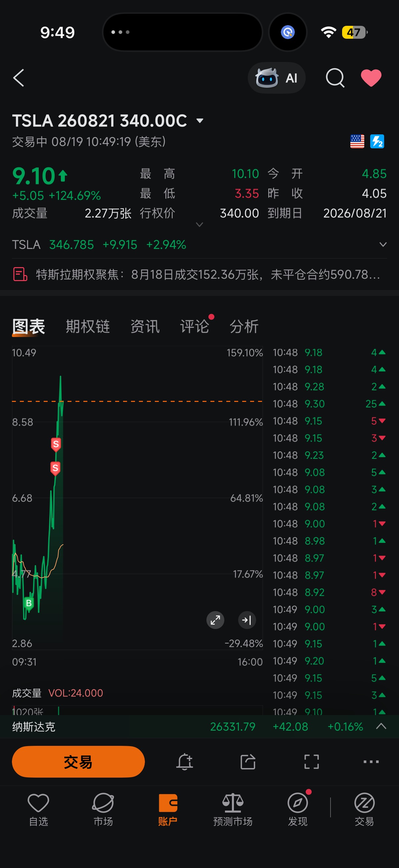Tap the status bar clock 9:49
This screenshot has width=399, height=868.
pos(58,32)
